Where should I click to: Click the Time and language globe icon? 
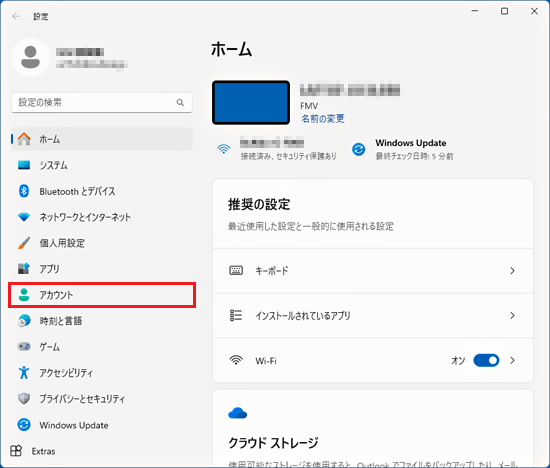24,321
